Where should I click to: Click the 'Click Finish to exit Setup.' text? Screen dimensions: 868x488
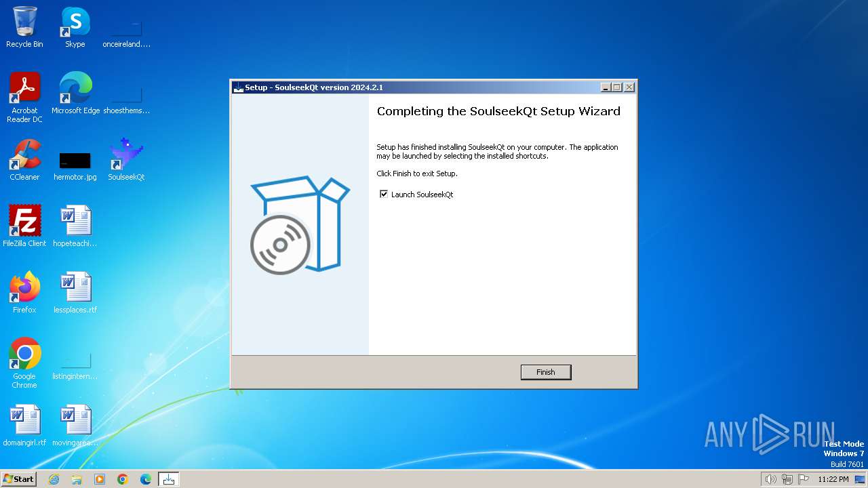[x=417, y=174]
